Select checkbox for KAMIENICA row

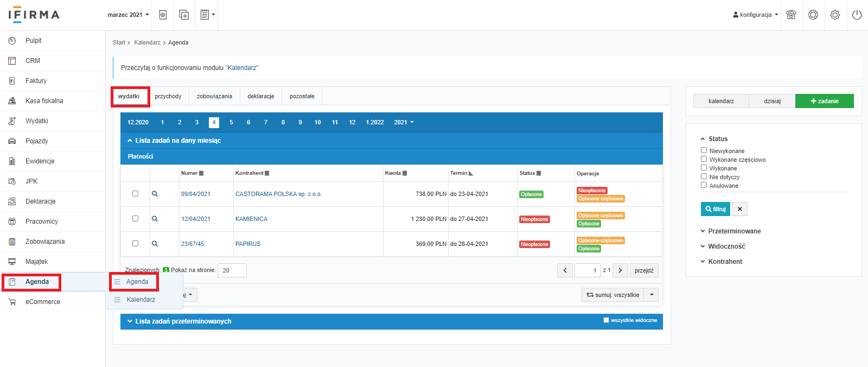click(x=135, y=218)
